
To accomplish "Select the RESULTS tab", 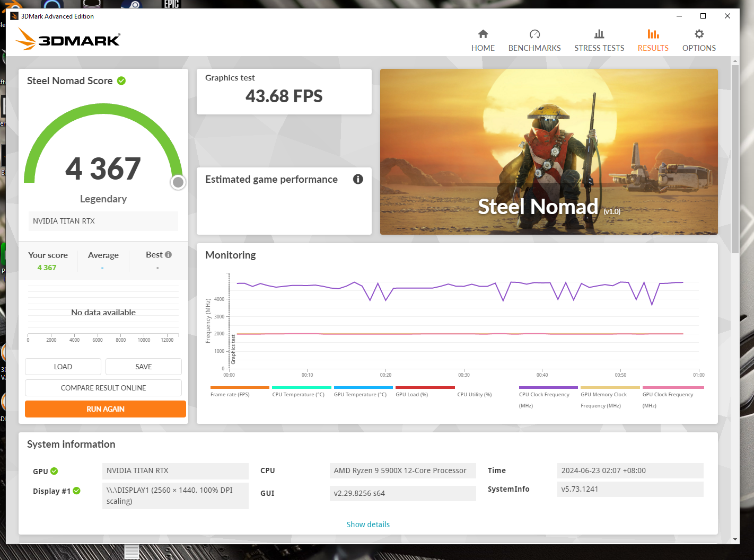I will [x=653, y=41].
